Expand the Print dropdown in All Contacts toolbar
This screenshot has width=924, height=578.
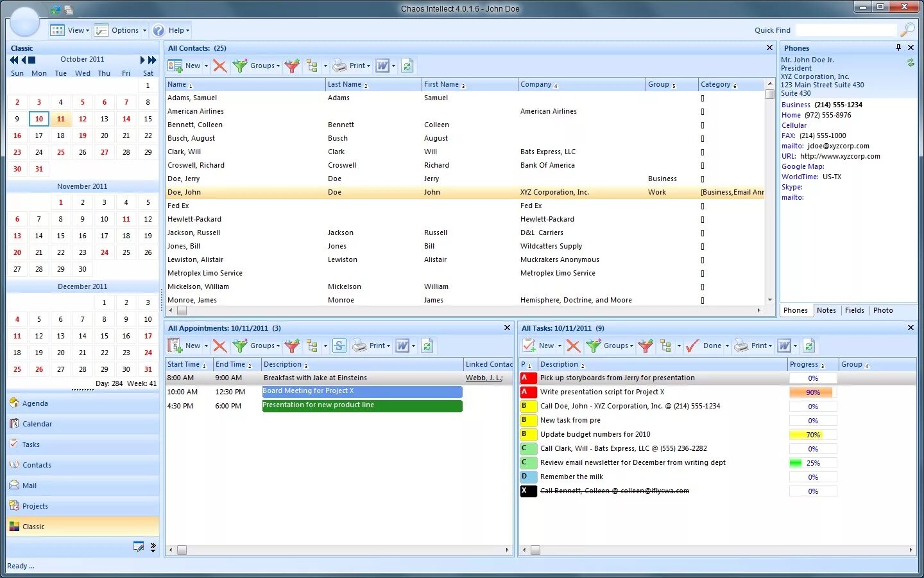pos(368,66)
